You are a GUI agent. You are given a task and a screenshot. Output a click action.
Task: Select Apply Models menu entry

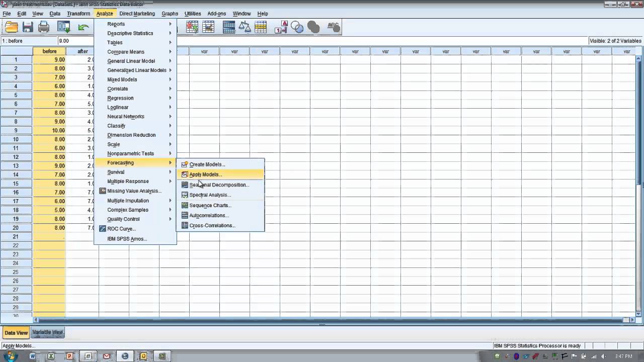click(x=220, y=174)
